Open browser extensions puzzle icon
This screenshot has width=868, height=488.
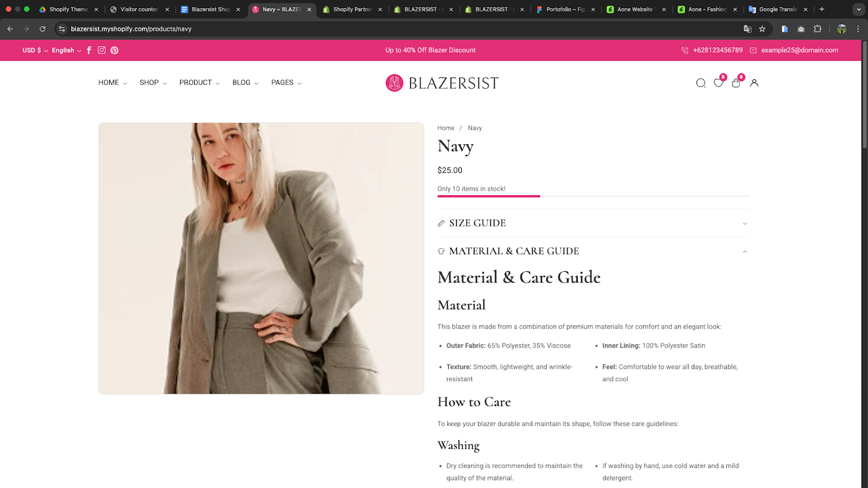point(818,29)
